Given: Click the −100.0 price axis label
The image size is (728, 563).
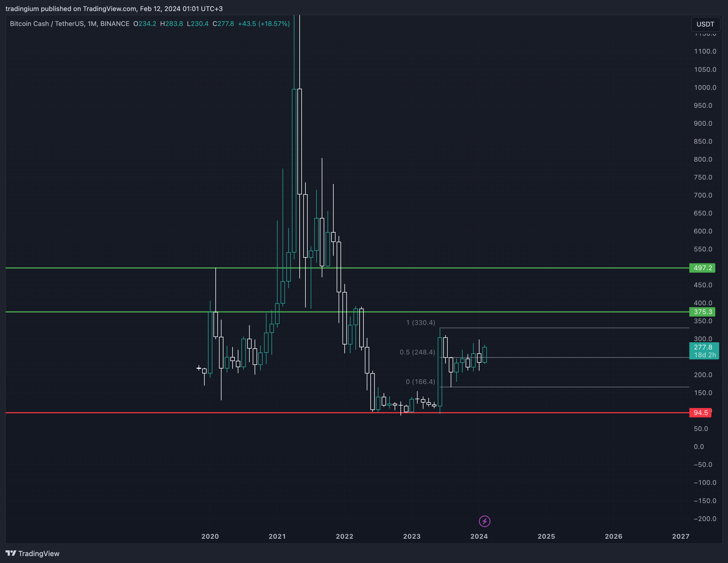Looking at the screenshot, I should click(705, 482).
